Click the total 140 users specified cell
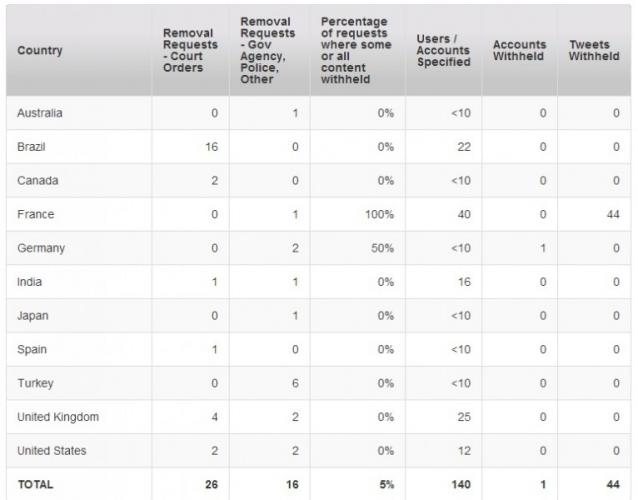The image size is (638, 500). point(461,485)
